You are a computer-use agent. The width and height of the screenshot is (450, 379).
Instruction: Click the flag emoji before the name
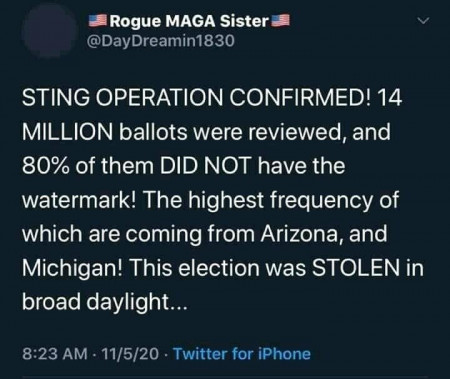point(98,20)
